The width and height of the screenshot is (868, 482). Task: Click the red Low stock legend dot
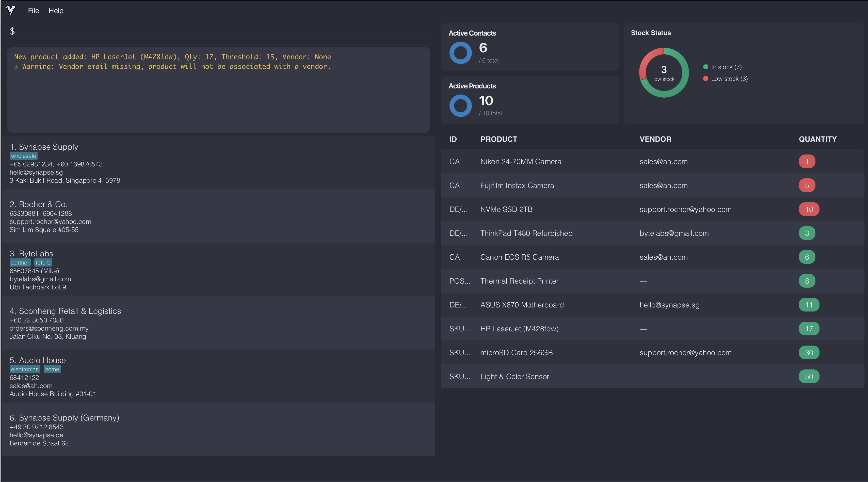pyautogui.click(x=705, y=79)
